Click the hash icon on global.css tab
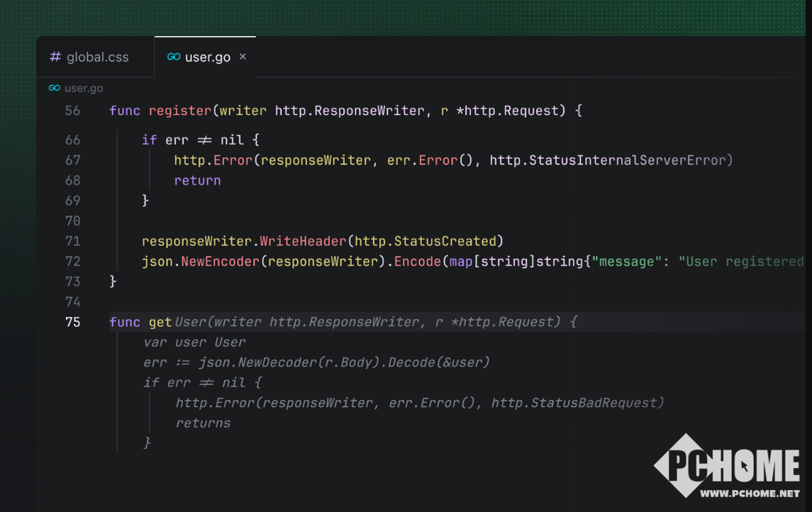The width and height of the screenshot is (812, 512). 55,57
